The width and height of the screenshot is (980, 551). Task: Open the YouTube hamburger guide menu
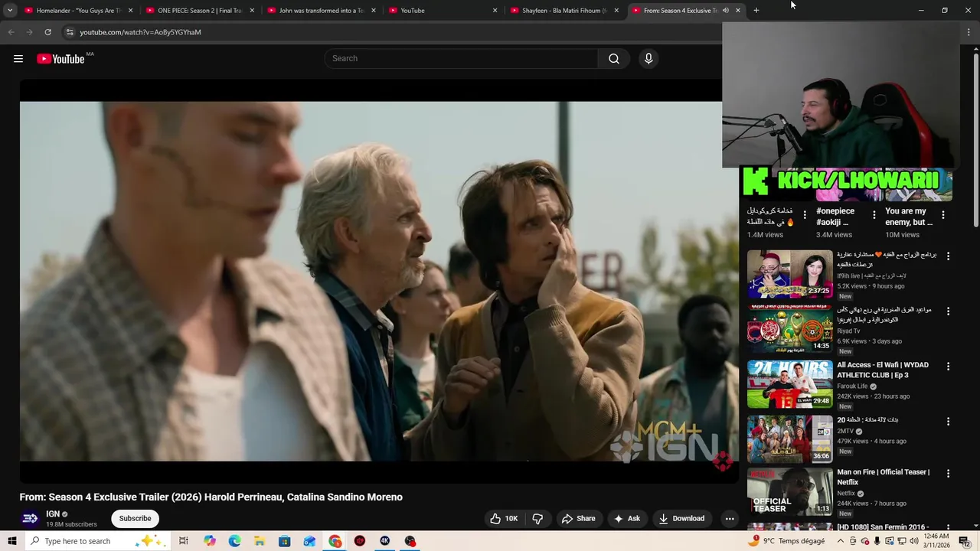pos(18,59)
